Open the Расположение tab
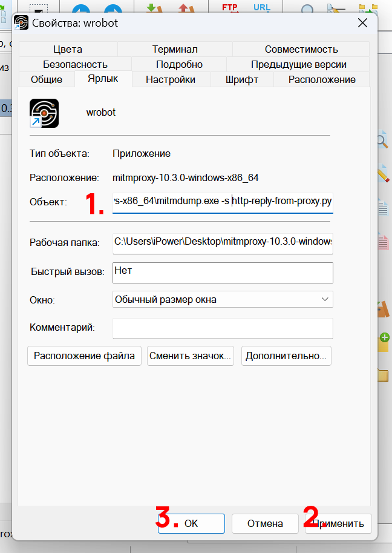Image resolution: width=392 pixels, height=553 pixels. pyautogui.click(x=322, y=80)
